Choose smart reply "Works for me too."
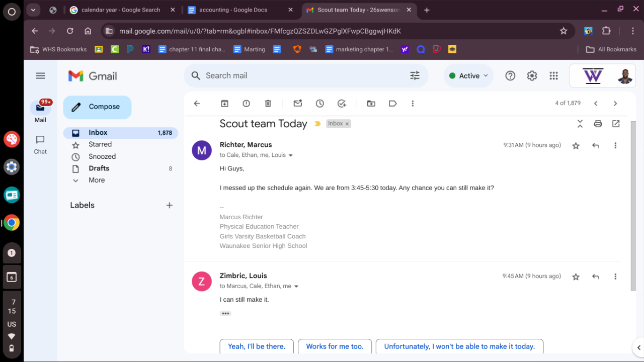 [335, 346]
